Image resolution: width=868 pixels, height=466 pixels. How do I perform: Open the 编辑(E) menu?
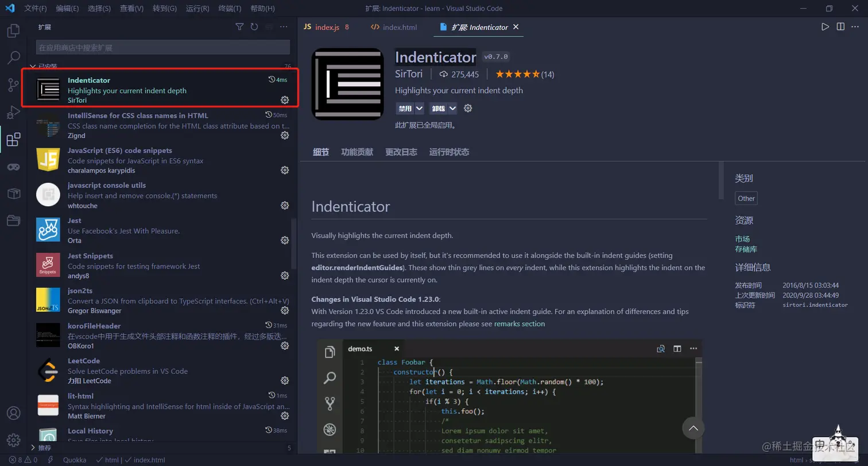[67, 9]
